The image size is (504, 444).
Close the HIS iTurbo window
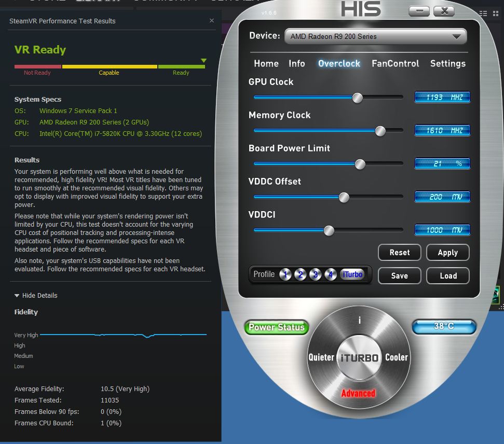[444, 11]
